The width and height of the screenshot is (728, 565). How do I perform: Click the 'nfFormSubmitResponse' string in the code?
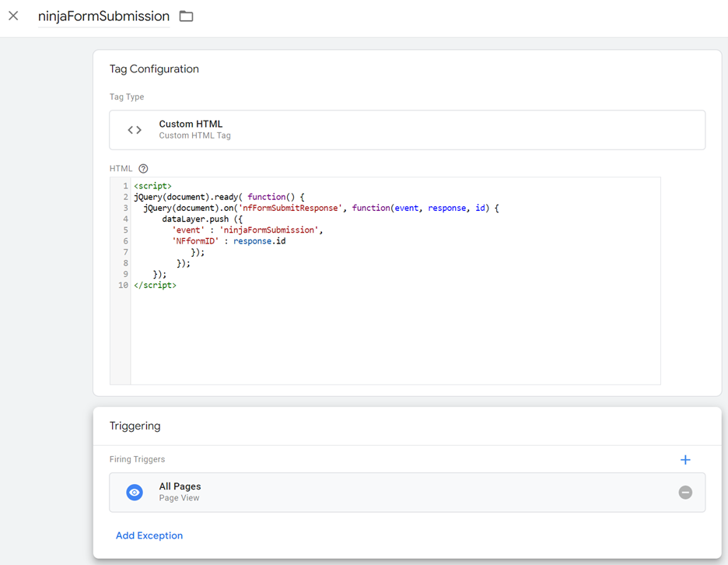pyautogui.click(x=292, y=209)
